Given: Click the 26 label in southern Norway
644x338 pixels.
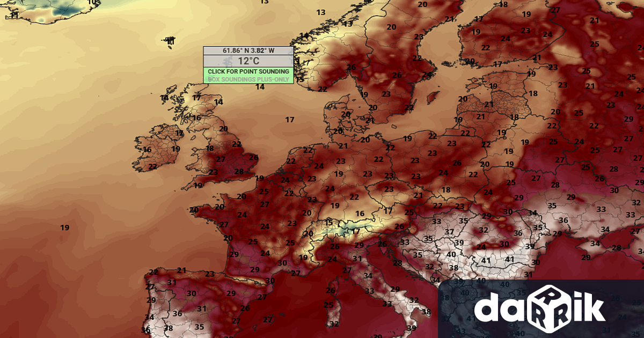Looking at the screenshot, I should pos(352,68).
